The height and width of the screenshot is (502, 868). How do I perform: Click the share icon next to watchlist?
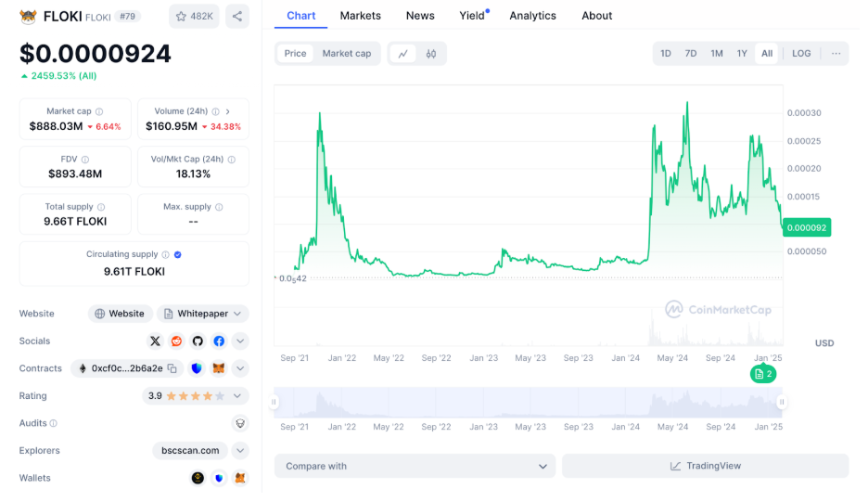tap(237, 16)
